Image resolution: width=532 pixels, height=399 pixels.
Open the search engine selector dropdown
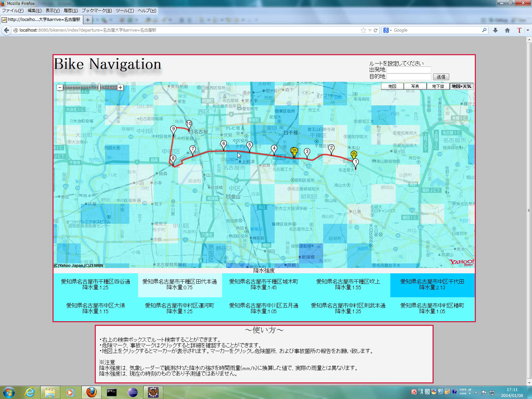point(388,30)
